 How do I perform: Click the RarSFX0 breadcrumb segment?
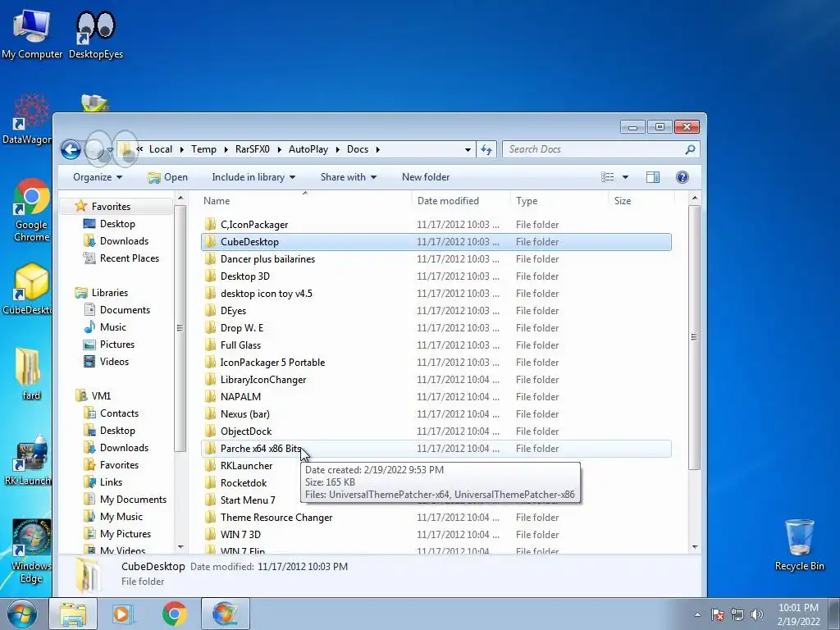coord(253,149)
